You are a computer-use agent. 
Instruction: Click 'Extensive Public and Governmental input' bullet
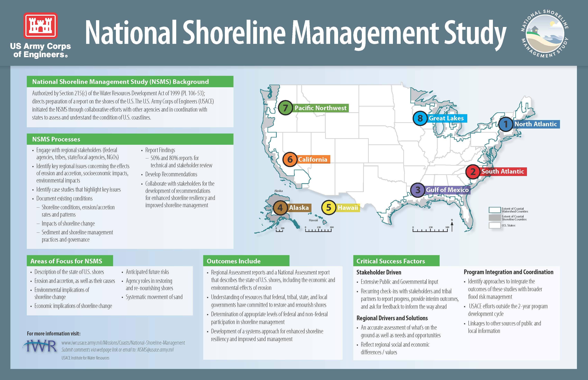pos(399,282)
